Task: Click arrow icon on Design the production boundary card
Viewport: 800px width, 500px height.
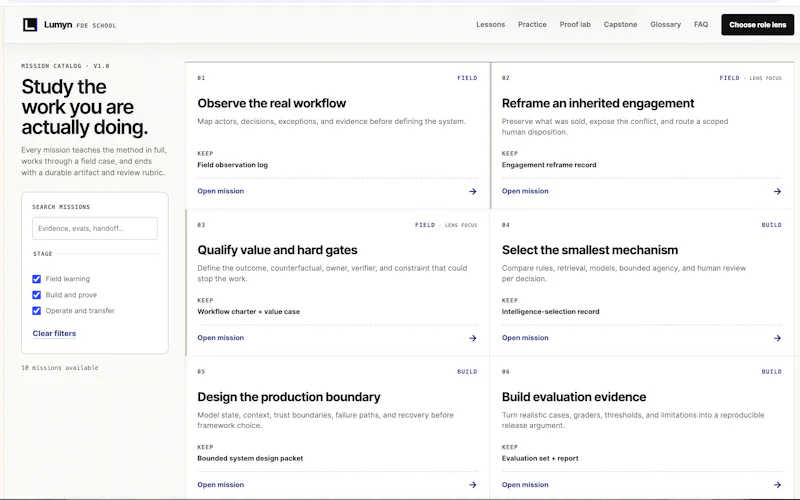Action: click(x=472, y=485)
